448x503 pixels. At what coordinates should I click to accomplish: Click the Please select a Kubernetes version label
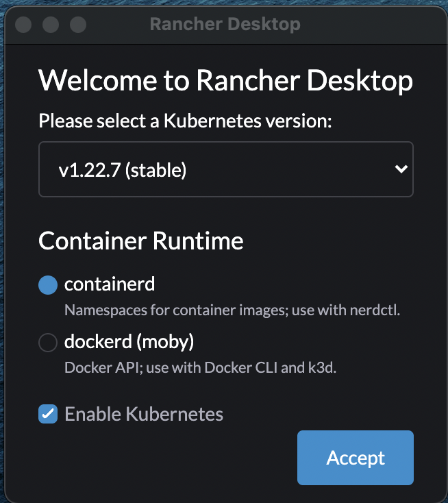(x=185, y=121)
